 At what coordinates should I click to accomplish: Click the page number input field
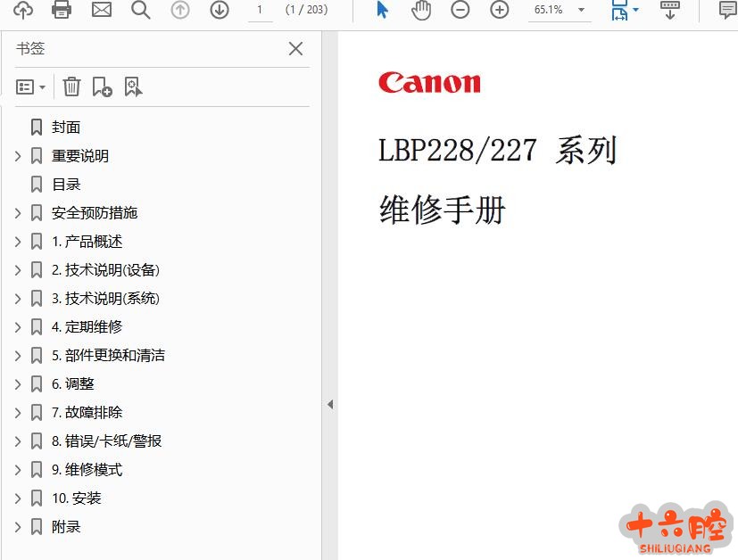click(x=260, y=10)
